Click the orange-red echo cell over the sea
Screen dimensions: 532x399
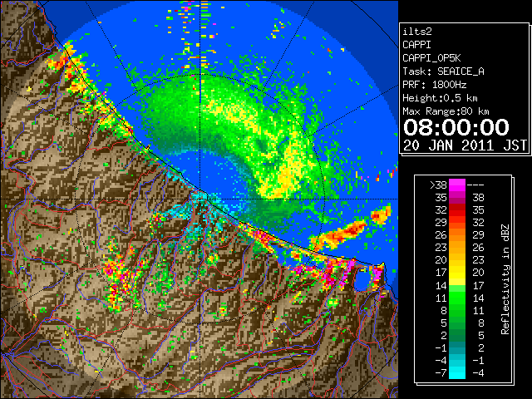click(341, 234)
